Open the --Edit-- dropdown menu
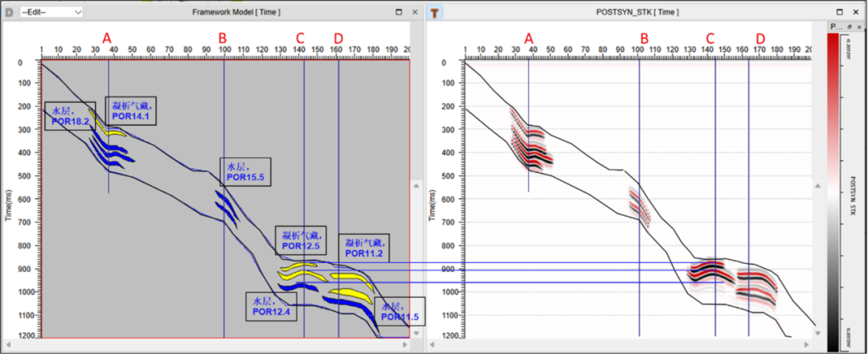The height and width of the screenshot is (354, 868). 51,13
